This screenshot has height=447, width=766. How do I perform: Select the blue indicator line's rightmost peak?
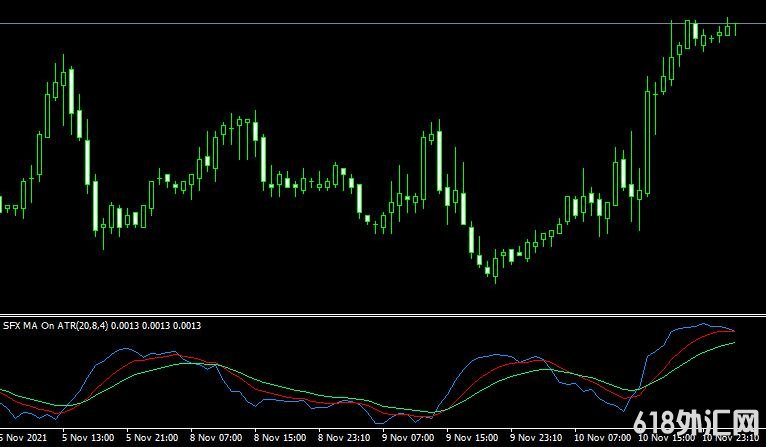click(705, 324)
